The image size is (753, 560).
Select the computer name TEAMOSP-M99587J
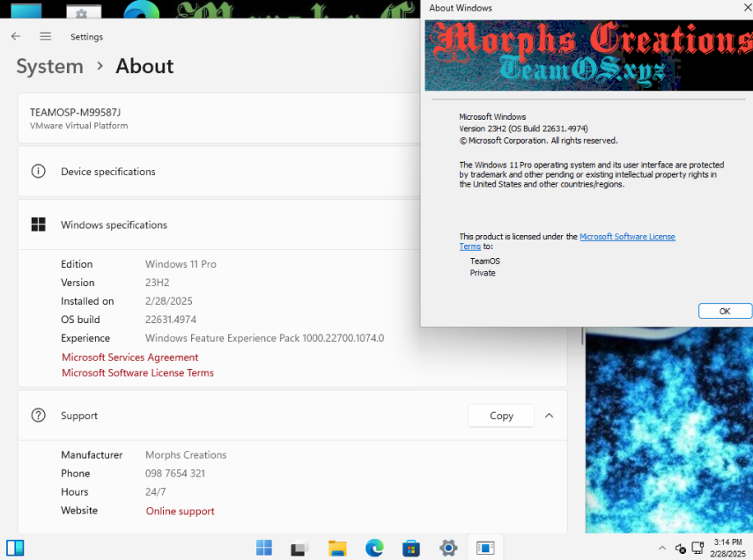click(x=76, y=113)
